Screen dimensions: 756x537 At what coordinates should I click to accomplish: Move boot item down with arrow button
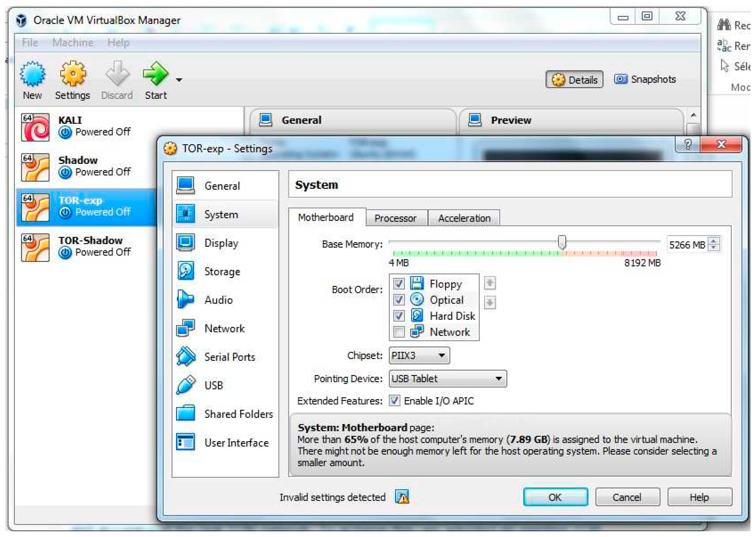click(490, 302)
